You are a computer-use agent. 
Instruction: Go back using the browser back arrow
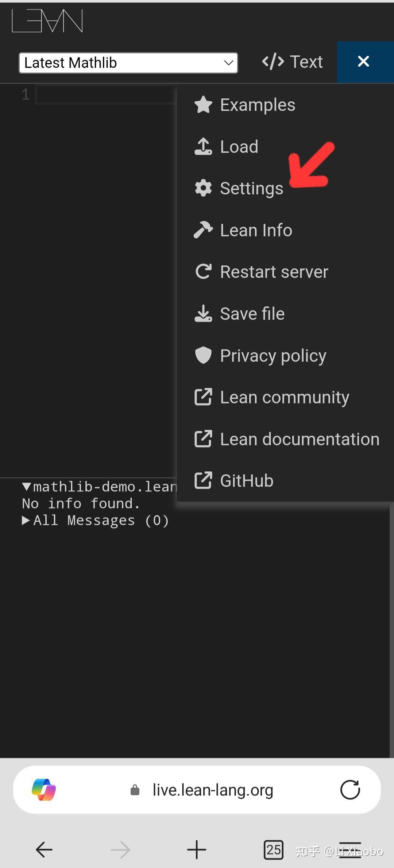click(44, 850)
